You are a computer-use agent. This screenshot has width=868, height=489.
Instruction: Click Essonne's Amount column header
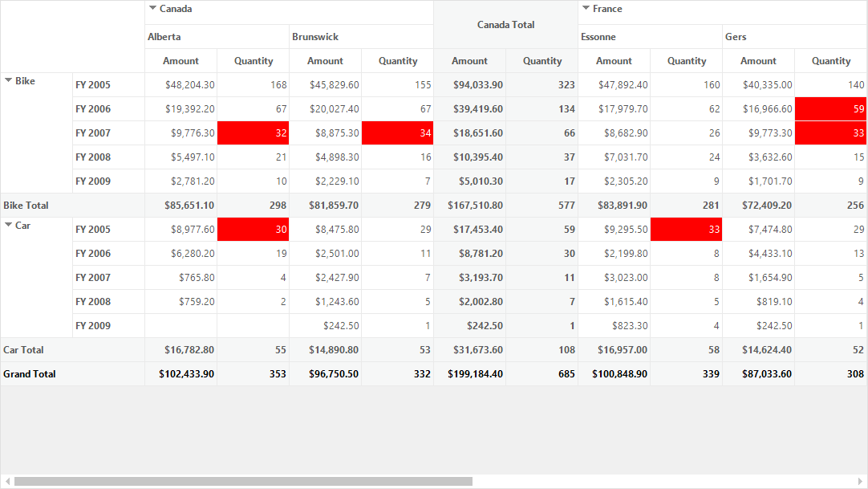[614, 61]
